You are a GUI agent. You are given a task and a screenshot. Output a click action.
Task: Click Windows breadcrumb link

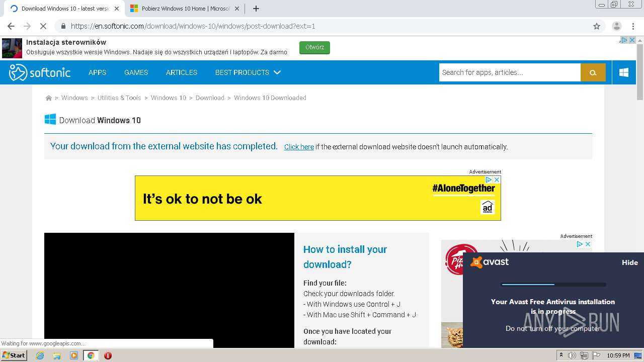tap(74, 98)
